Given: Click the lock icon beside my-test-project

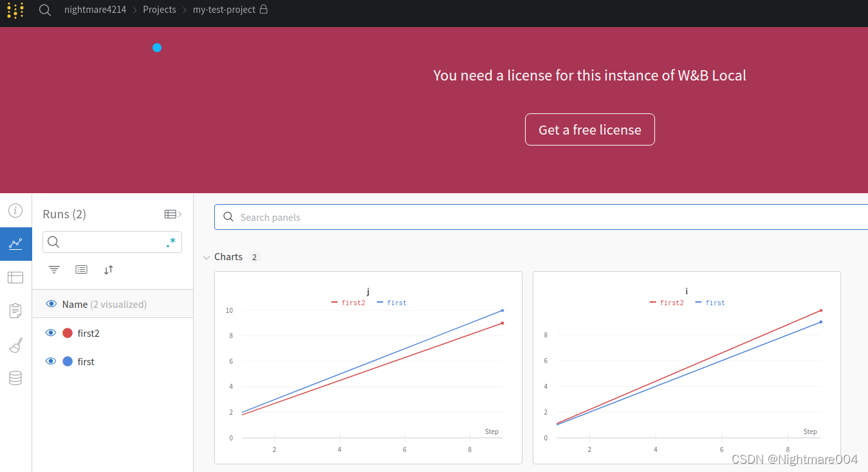Looking at the screenshot, I should pos(263,10).
